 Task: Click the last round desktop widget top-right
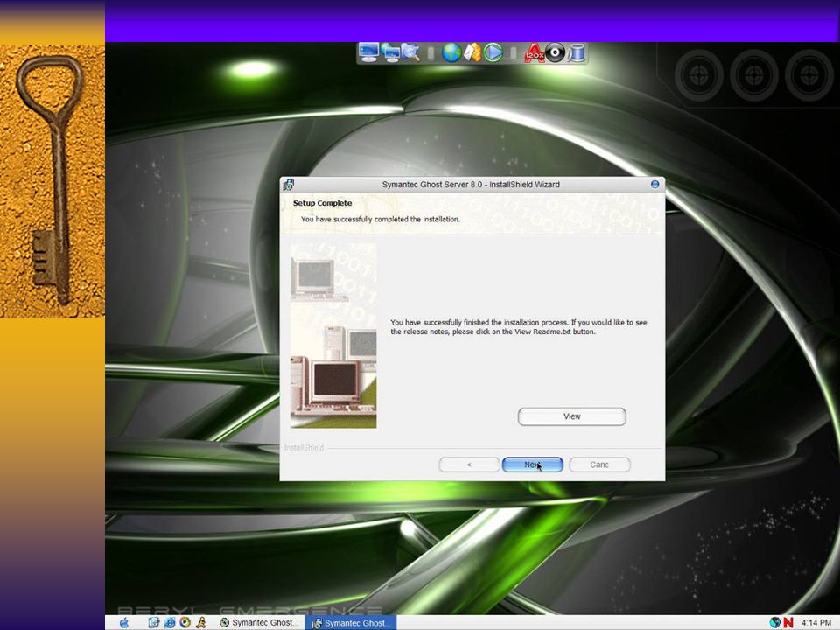point(808,75)
